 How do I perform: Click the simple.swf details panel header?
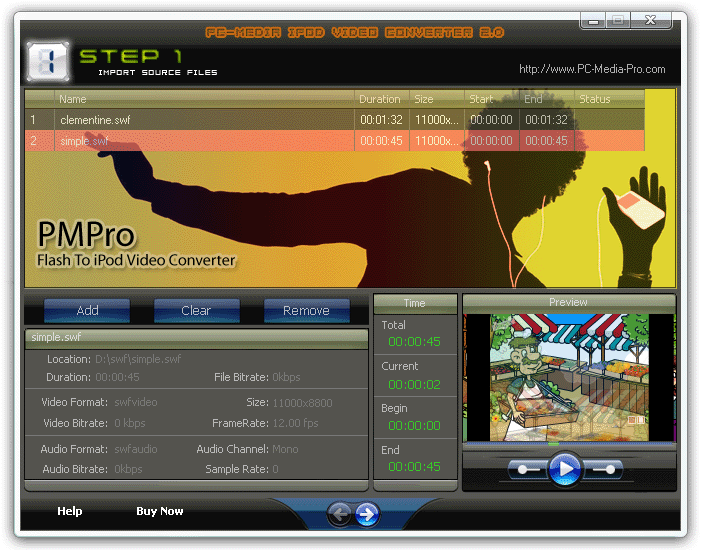point(197,337)
